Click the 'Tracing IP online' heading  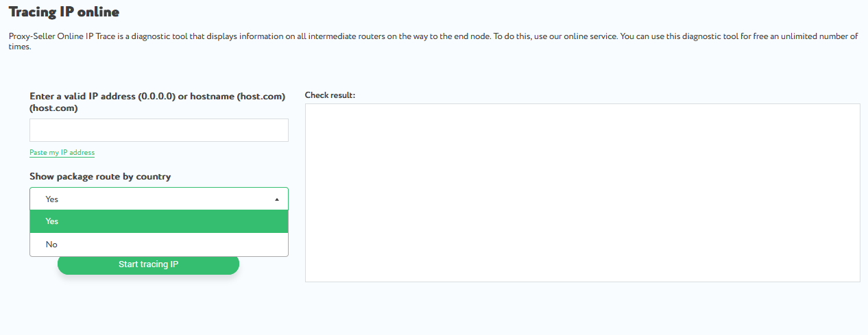pyautogui.click(x=64, y=12)
